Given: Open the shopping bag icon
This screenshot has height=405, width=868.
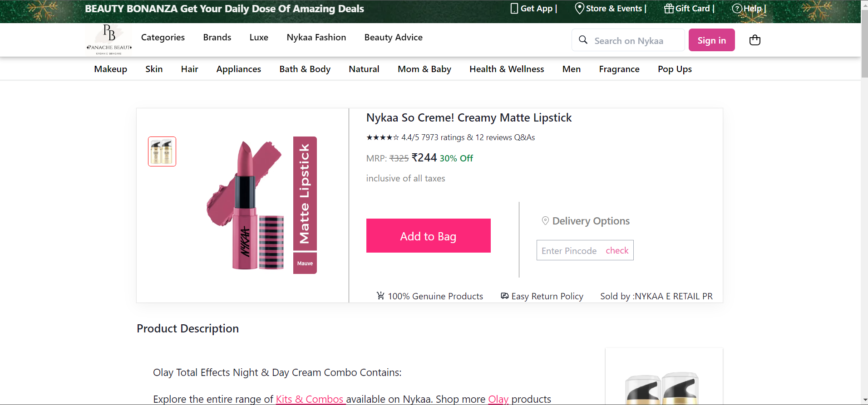Looking at the screenshot, I should tap(755, 40).
